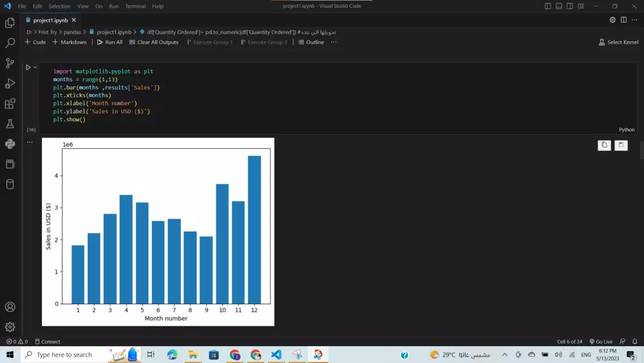Click the Quantity Ordered cell breadcrumb
The height and width of the screenshot is (363, 644).
[x=238, y=32]
